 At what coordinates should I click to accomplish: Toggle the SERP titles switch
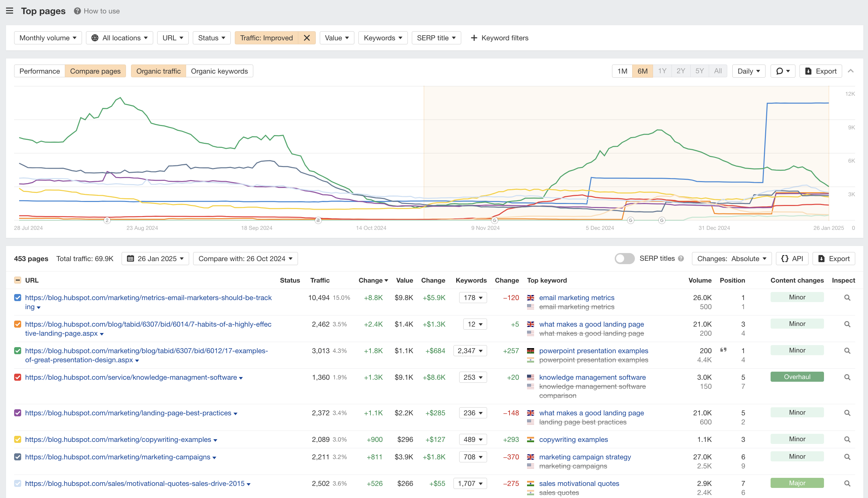[x=624, y=259]
